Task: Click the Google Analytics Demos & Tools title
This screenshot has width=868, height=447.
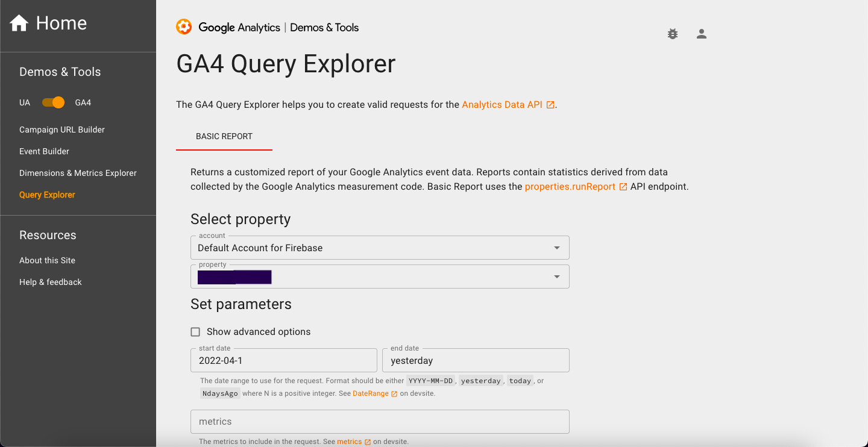Action: (278, 27)
